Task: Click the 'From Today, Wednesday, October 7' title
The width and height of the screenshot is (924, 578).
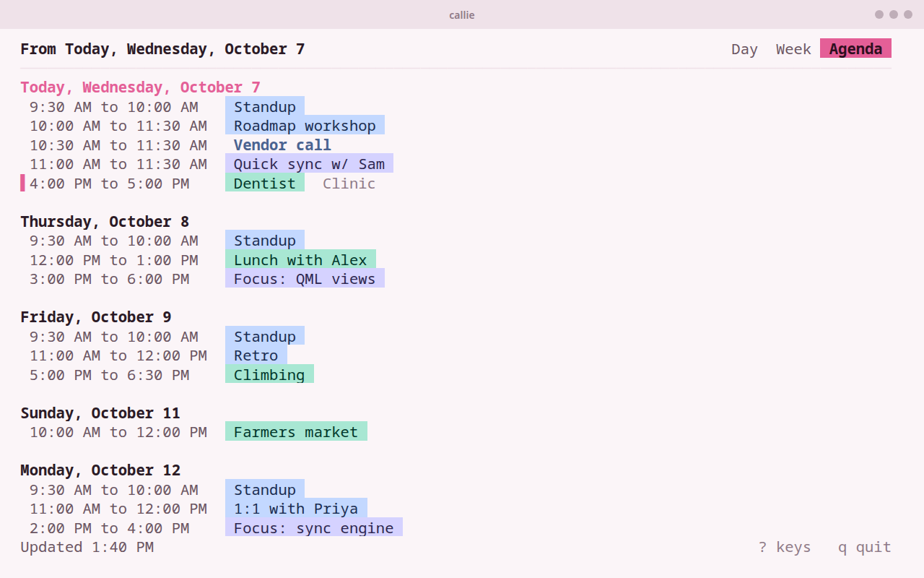Action: pyautogui.click(x=162, y=49)
